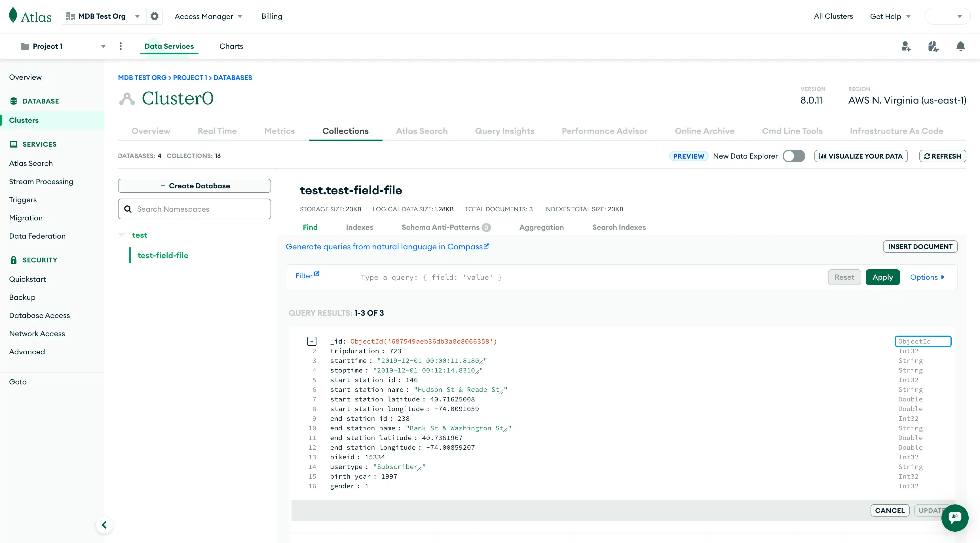
Task: Click inside the query filter input field
Action: point(533,277)
